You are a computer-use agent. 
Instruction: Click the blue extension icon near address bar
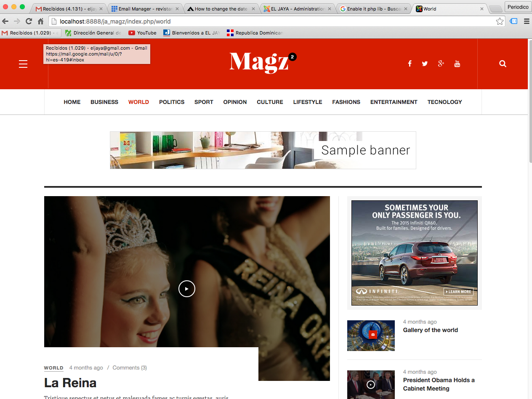(x=513, y=21)
